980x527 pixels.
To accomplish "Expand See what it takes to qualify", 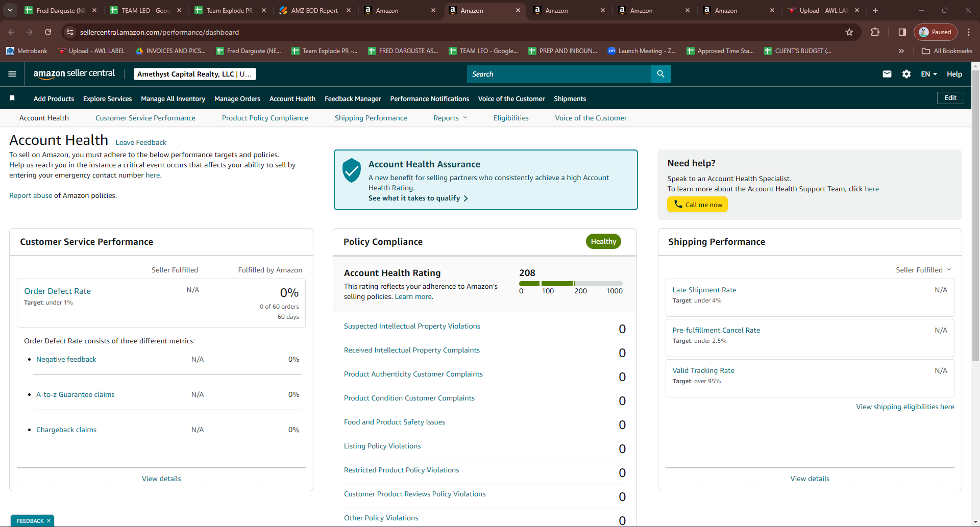I will pyautogui.click(x=418, y=198).
